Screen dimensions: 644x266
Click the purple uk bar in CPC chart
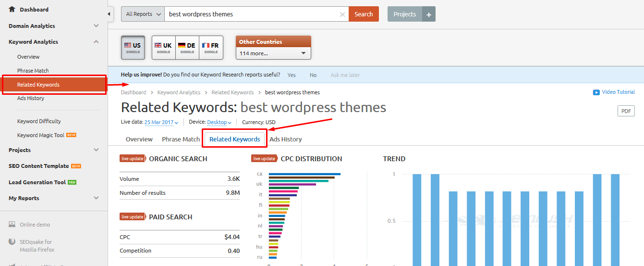tap(292, 184)
